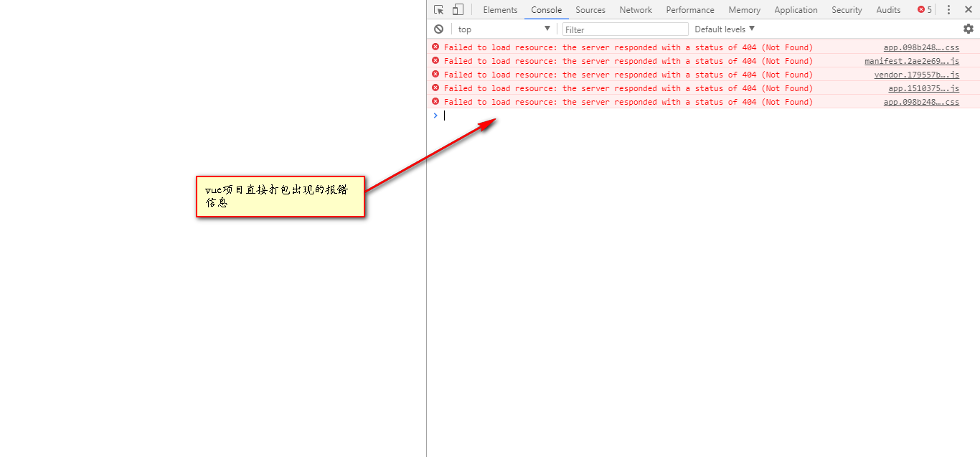Select the 404 error message for vendor.179557b

(628, 75)
